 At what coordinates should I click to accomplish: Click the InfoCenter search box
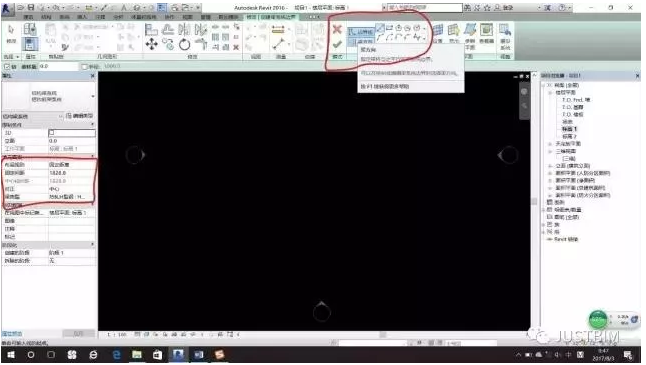(x=425, y=7)
